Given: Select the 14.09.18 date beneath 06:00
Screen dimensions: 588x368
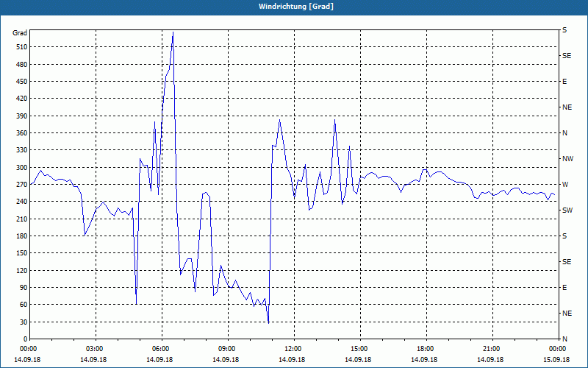Looking at the screenshot, I should tap(159, 360).
